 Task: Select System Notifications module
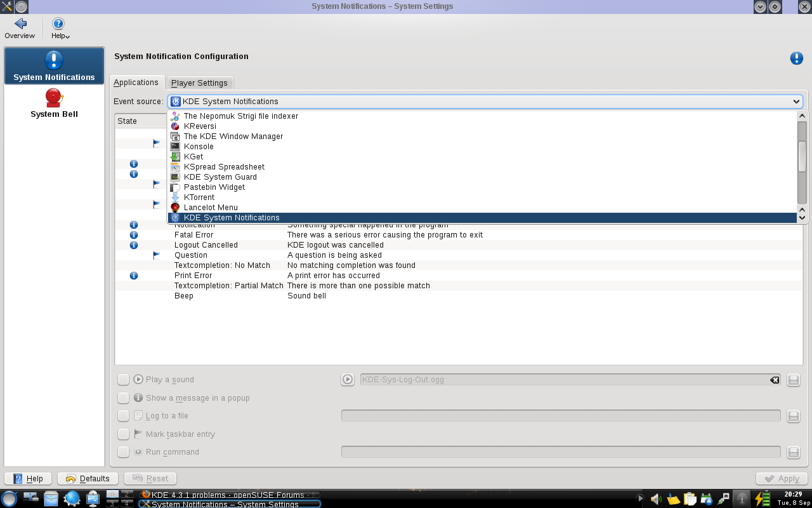tap(54, 65)
